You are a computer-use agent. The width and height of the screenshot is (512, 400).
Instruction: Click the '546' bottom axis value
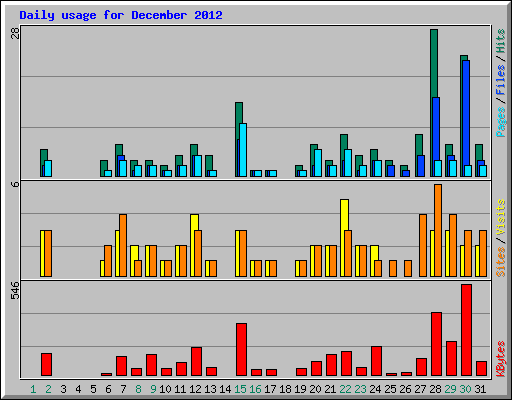click(x=15, y=290)
